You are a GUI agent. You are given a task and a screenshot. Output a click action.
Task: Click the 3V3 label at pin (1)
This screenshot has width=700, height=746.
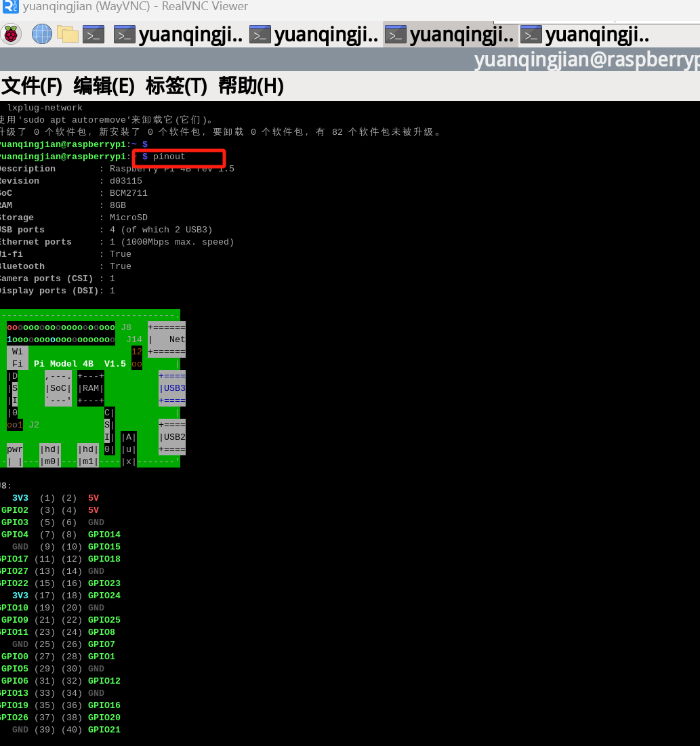pyautogui.click(x=20, y=498)
